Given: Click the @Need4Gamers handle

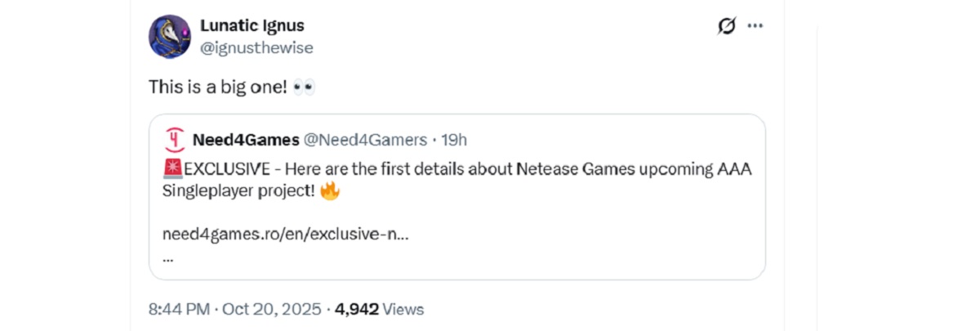Looking at the screenshot, I should tap(365, 140).
